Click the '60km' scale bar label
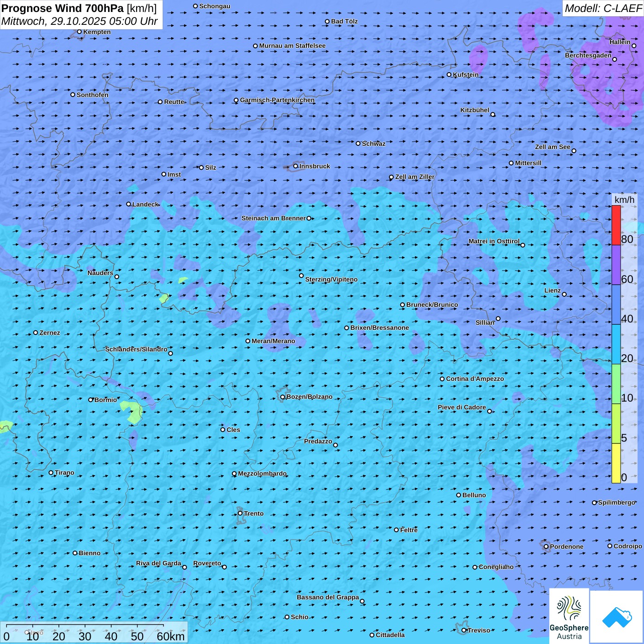The height and width of the screenshot is (644, 644). tap(171, 636)
